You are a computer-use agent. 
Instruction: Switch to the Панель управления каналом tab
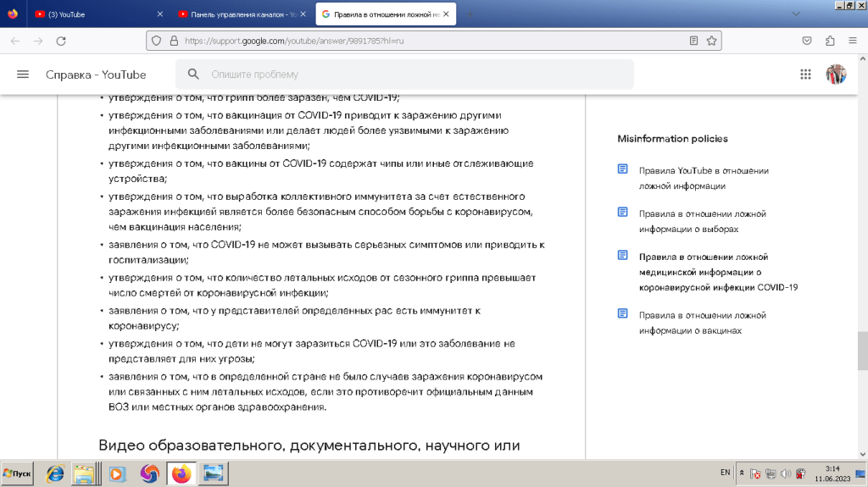coord(237,14)
